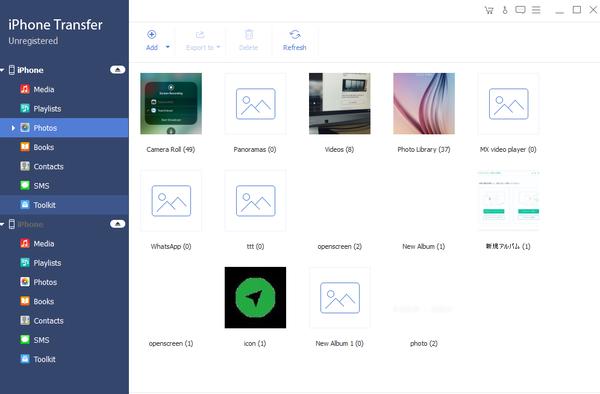Image resolution: width=600 pixels, height=394 pixels.
Task: Select the New Album 1 (0) thumbnail
Action: tap(339, 298)
